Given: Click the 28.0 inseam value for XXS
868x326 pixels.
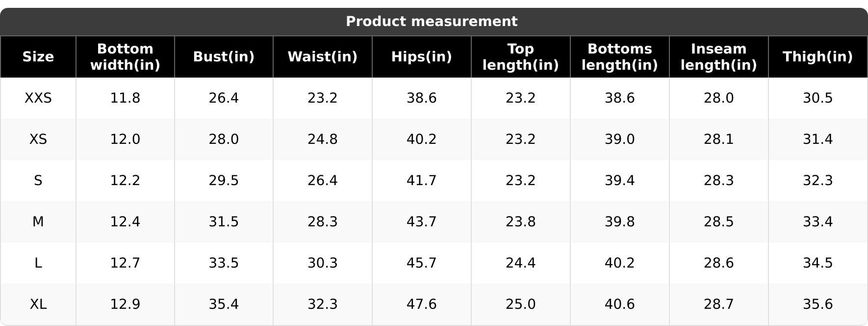Looking at the screenshot, I should tap(719, 98).
